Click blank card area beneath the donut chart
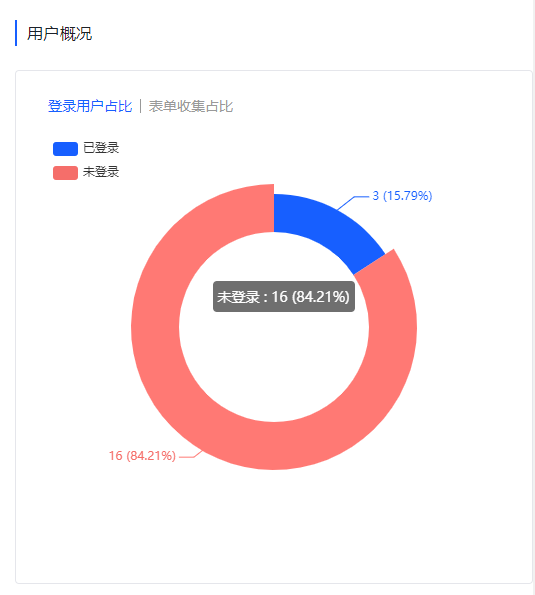 [x=274, y=531]
